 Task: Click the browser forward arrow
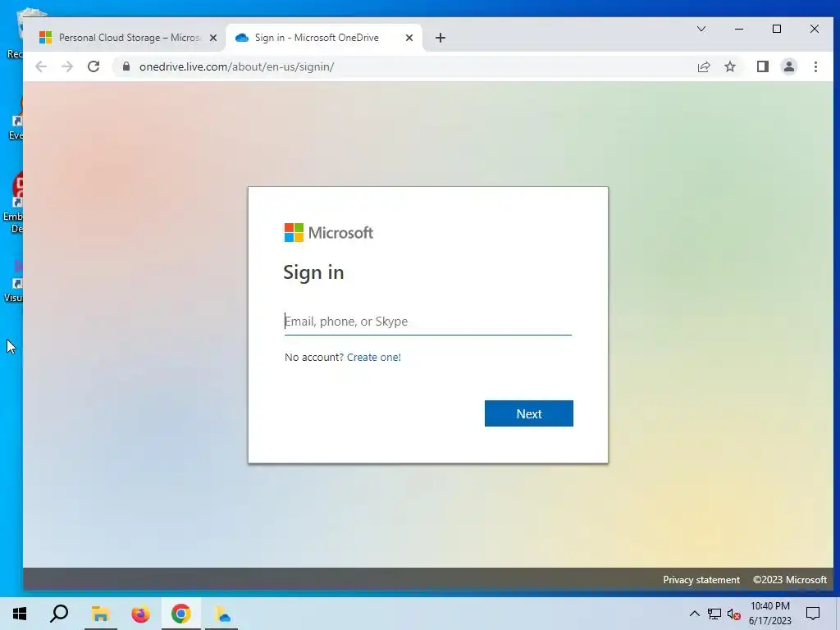tap(67, 66)
